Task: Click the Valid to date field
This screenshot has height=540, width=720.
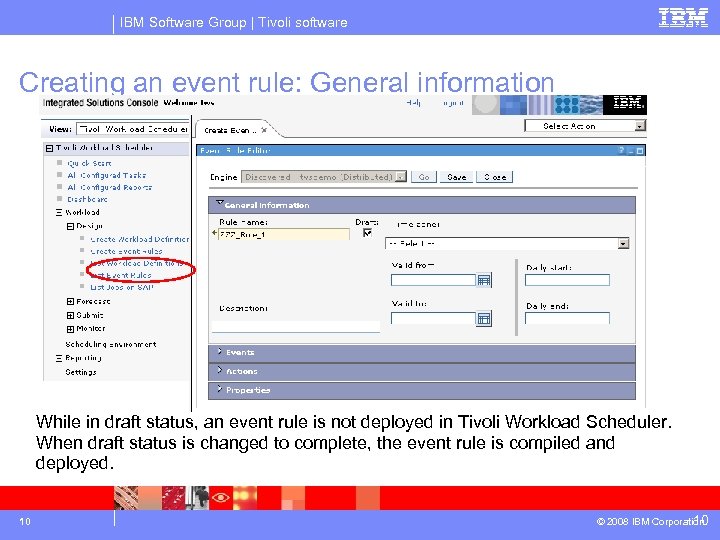Action: 433,318
